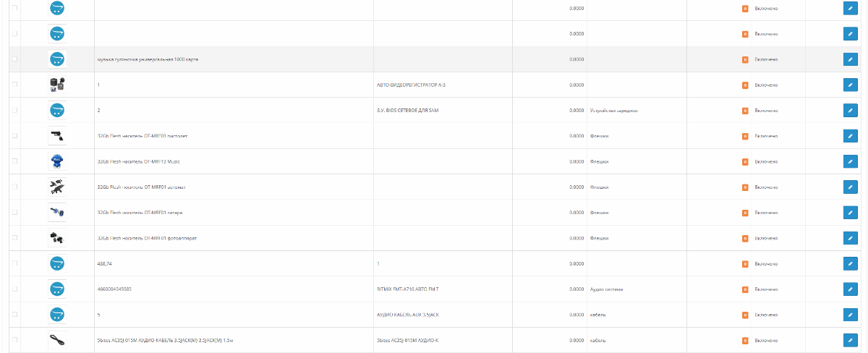Tick checkbox of мулька гуленочка универсальная row
This screenshot has width=868, height=353.
(x=16, y=59)
